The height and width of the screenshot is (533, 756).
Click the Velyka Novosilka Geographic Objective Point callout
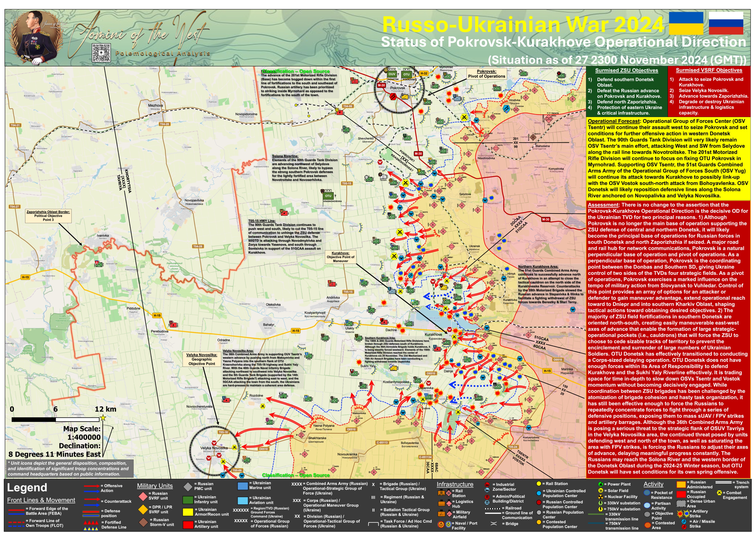point(202,359)
